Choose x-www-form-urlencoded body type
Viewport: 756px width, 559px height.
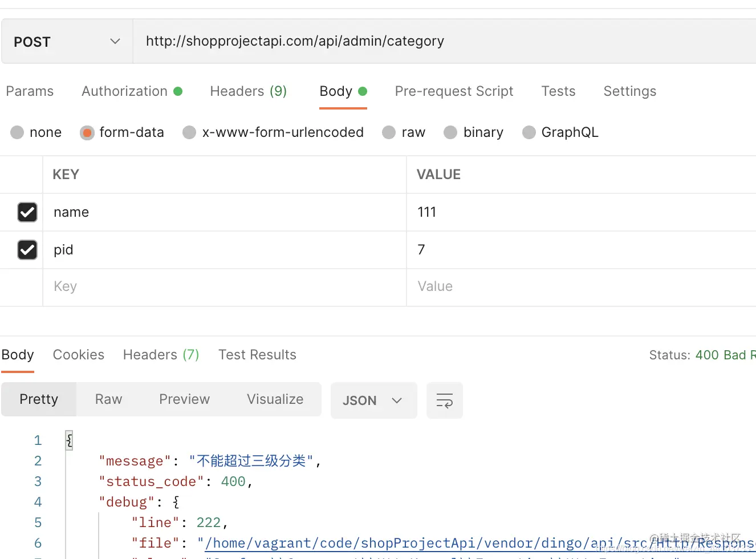[273, 132]
